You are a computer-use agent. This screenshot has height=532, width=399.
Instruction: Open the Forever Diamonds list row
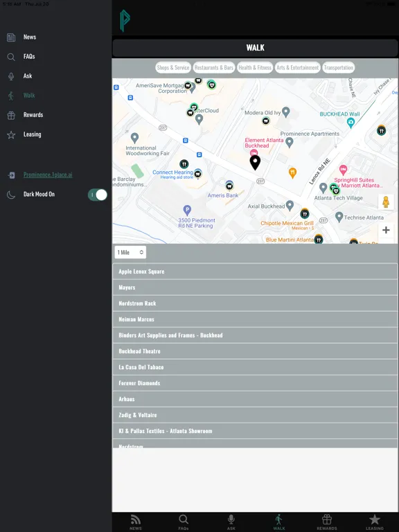255,383
